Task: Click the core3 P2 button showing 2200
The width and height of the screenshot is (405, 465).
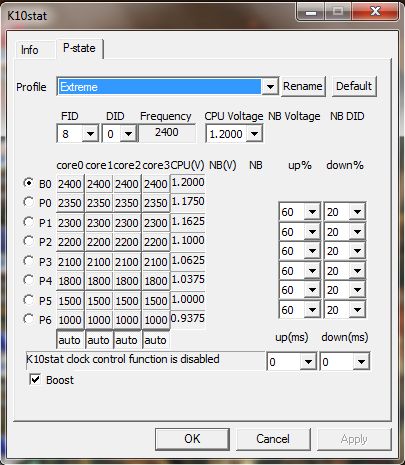Action: pos(156,242)
